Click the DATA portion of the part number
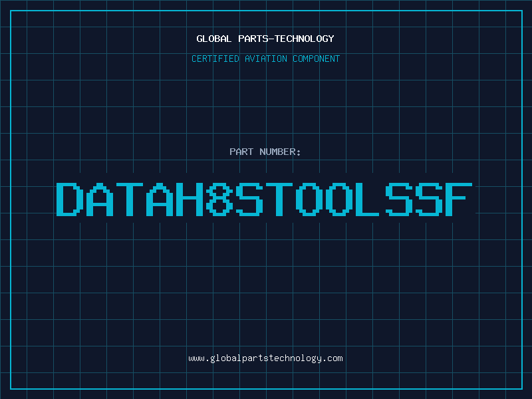Image resolution: width=532 pixels, height=399 pixels. click(114, 199)
